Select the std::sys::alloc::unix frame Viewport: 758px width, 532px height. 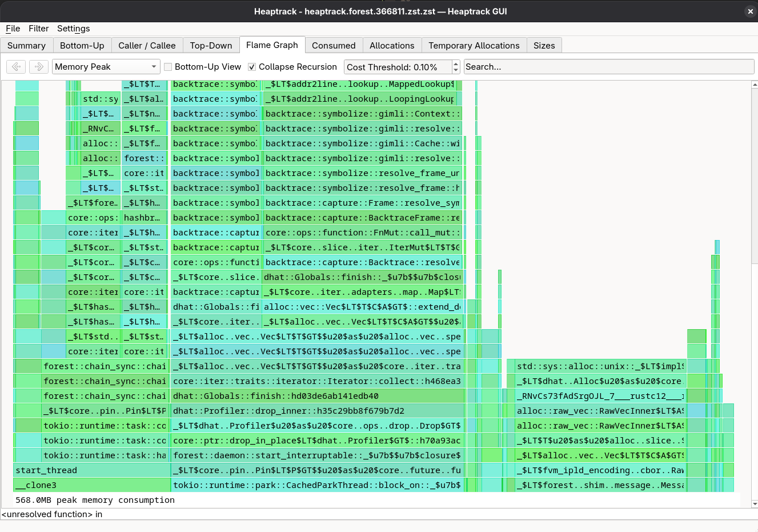[600, 366]
